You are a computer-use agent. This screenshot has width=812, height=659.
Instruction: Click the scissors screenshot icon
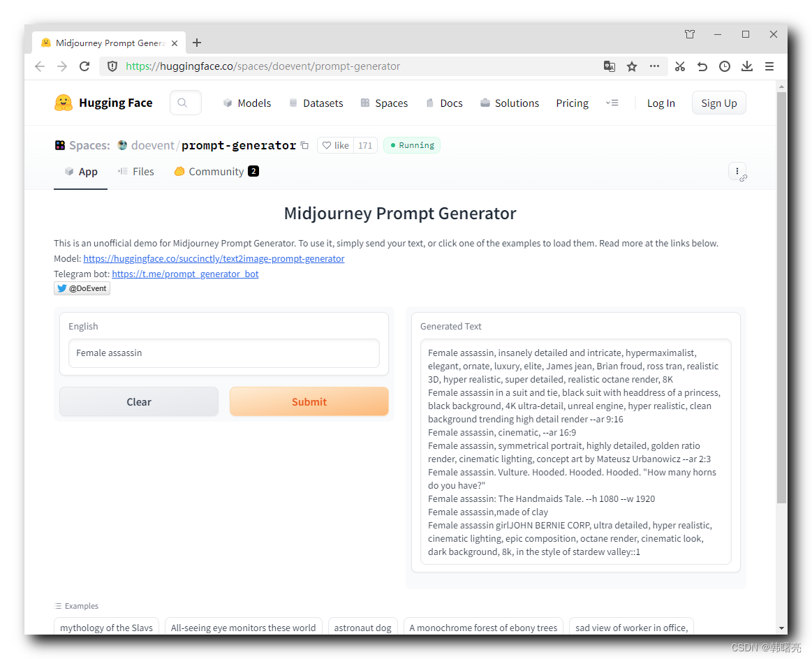coord(680,66)
